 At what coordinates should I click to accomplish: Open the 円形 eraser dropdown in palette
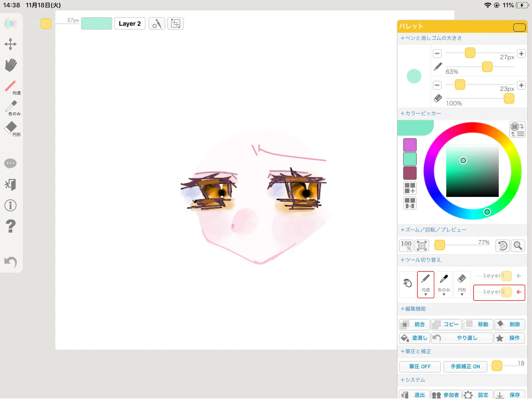pos(462,285)
